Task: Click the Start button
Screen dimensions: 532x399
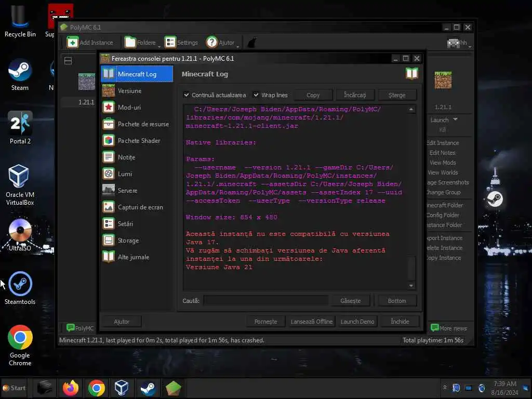Action: [14, 388]
